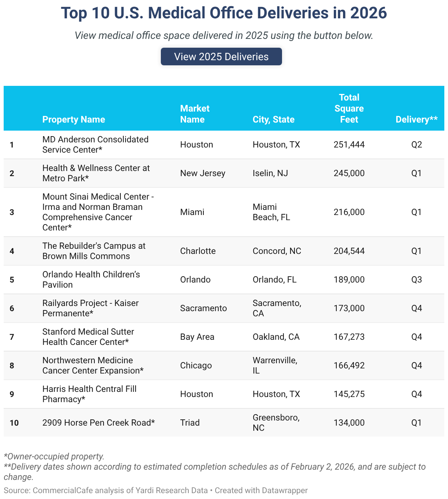Click the Owner-occupied property footnote text
This screenshot has height=499, width=448.
54,456
